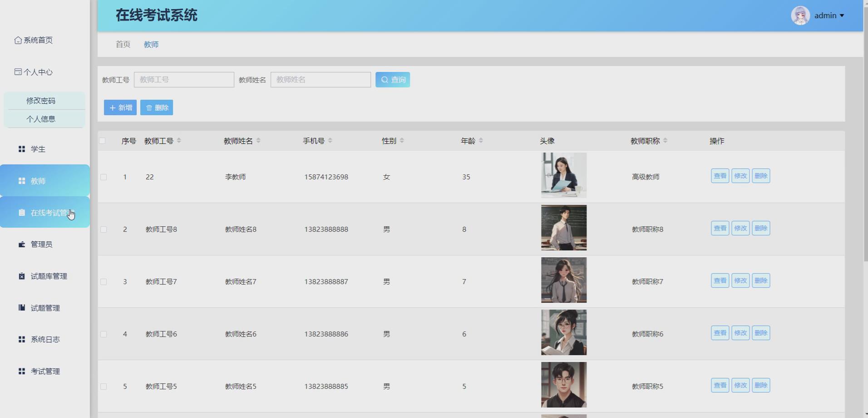Click 查看 for 教师姓名6 row
The width and height of the screenshot is (868, 418).
pyautogui.click(x=720, y=333)
